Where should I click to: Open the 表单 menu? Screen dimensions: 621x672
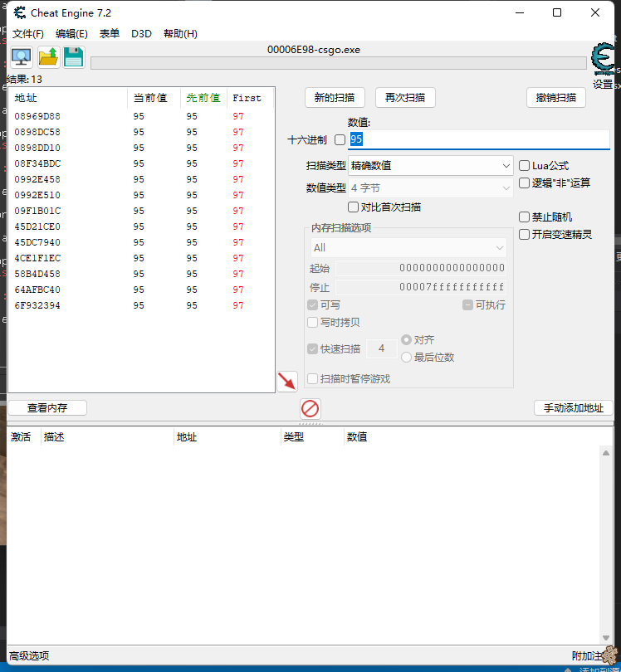110,33
